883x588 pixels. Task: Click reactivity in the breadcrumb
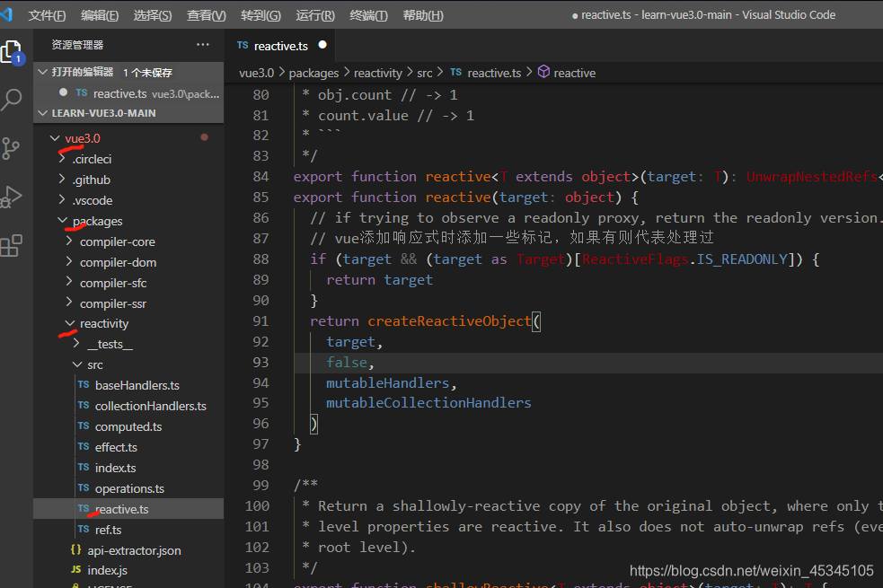coord(378,73)
